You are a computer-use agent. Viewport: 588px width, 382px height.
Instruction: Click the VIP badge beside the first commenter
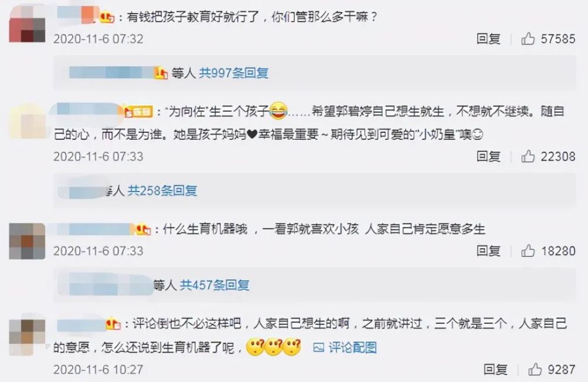point(107,17)
